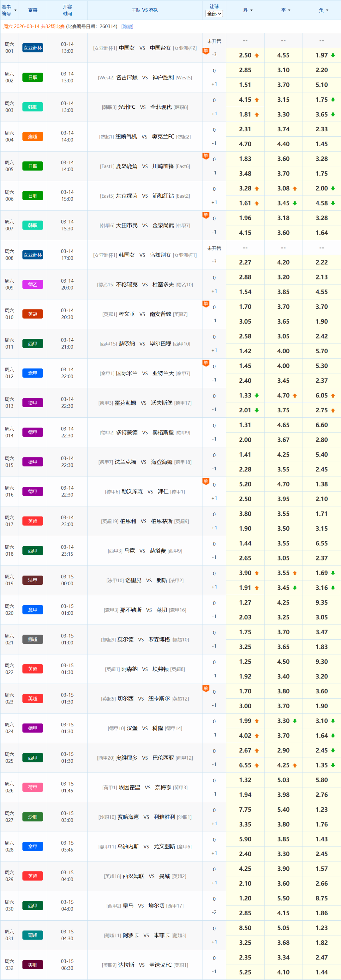Viewport: 341px width, 980px height.
Task: Select draw odds 3.74 for match 004
Action: click(283, 129)
